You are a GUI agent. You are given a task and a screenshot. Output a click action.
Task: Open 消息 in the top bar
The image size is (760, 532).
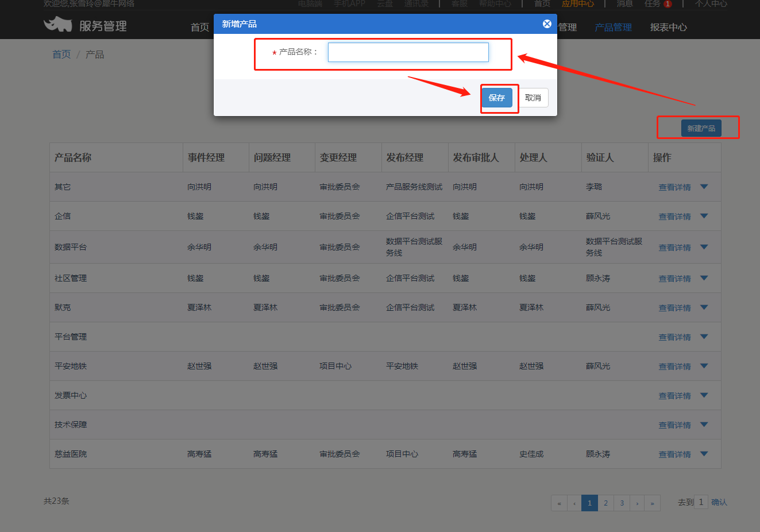point(624,3)
